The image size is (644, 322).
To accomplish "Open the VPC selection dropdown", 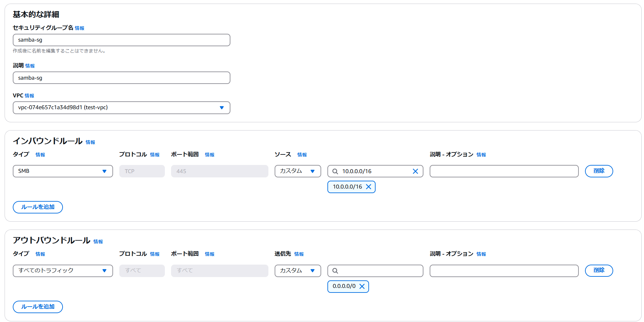I will pyautogui.click(x=122, y=108).
